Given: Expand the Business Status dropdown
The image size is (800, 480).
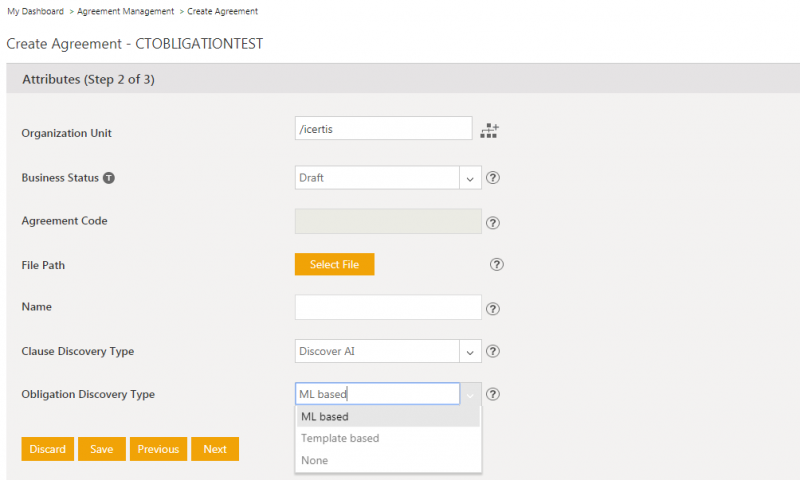Looking at the screenshot, I should tap(470, 178).
